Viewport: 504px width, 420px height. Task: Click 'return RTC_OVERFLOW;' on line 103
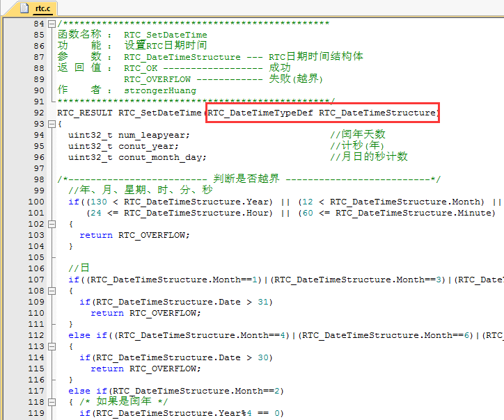(134, 235)
